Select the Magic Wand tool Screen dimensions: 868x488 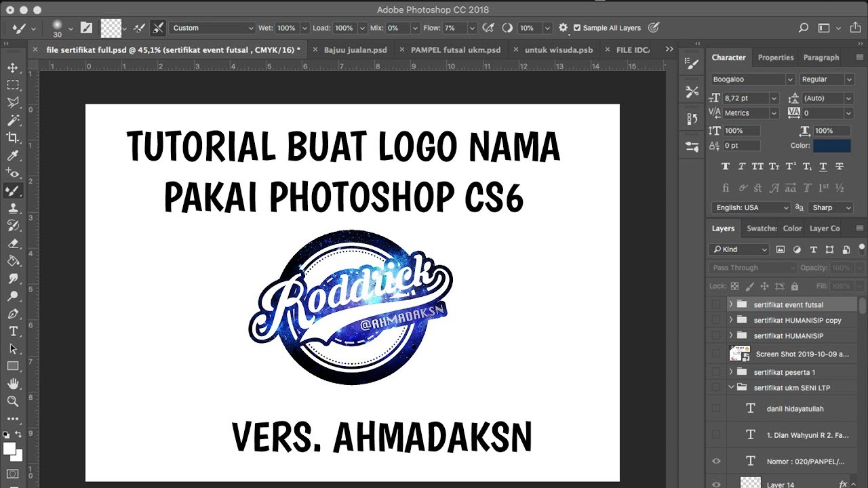click(13, 121)
